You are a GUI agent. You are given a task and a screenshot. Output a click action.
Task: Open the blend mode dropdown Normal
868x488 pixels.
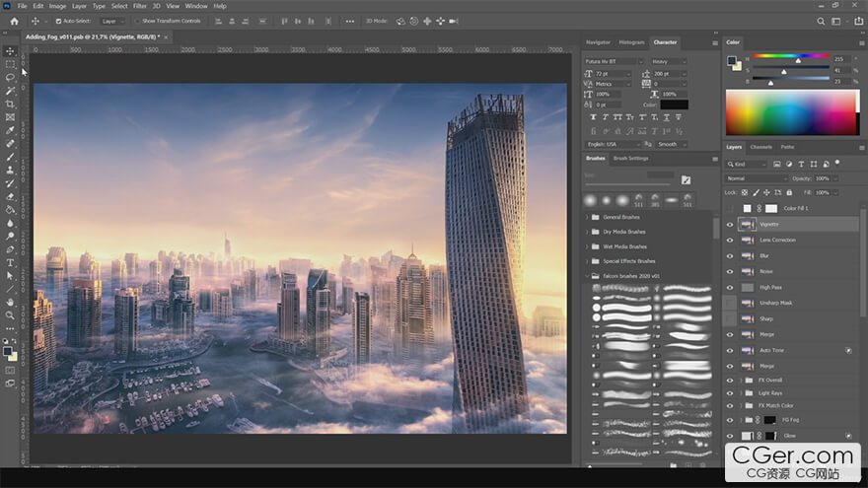coord(757,178)
